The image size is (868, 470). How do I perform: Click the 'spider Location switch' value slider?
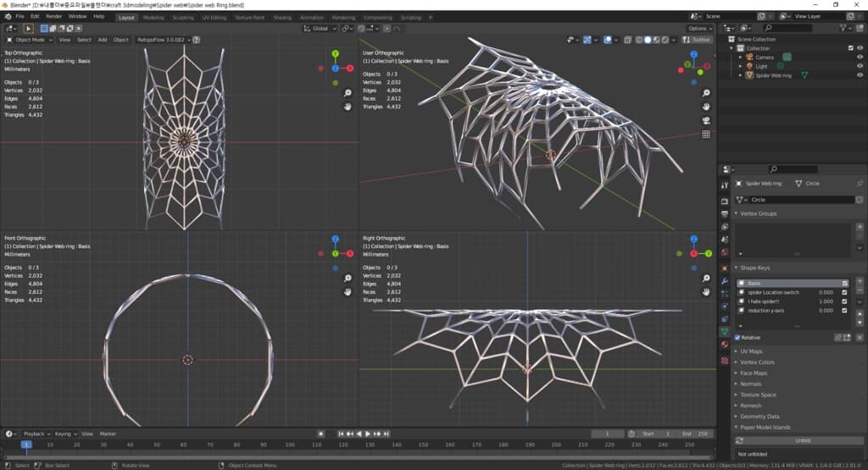click(826, 292)
